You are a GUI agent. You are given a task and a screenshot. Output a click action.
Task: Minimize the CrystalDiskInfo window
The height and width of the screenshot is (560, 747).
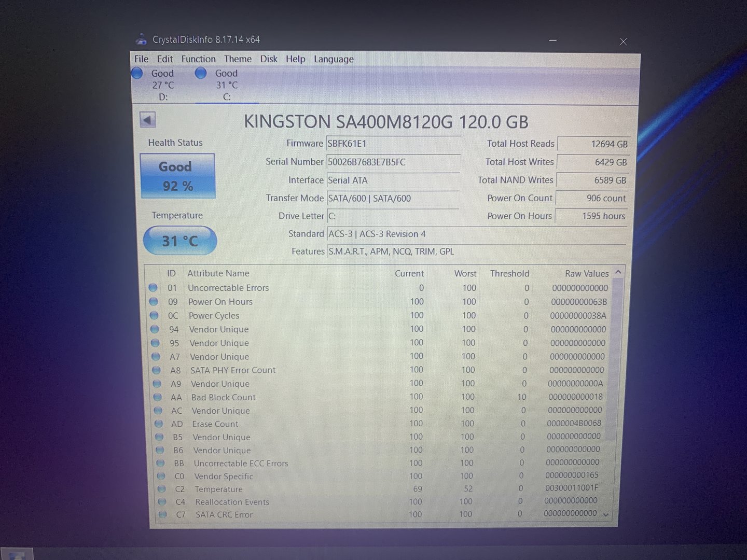(x=553, y=40)
